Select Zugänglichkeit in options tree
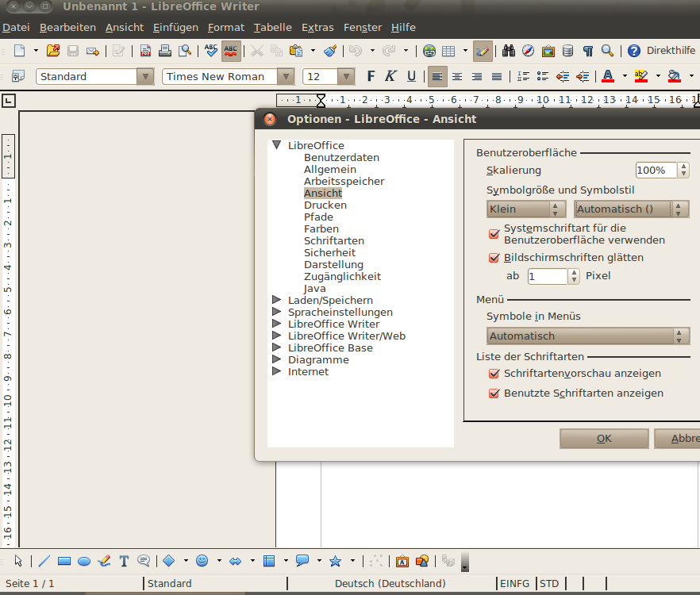The image size is (700, 595). point(342,276)
